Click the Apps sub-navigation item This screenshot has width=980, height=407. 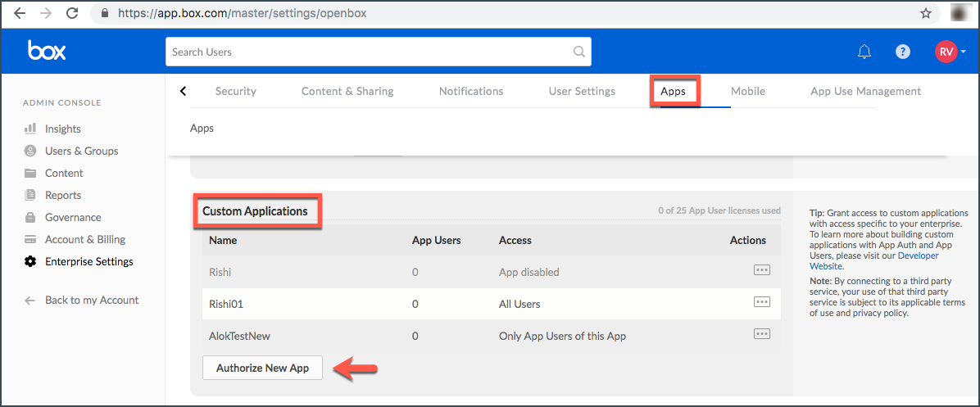[202, 128]
